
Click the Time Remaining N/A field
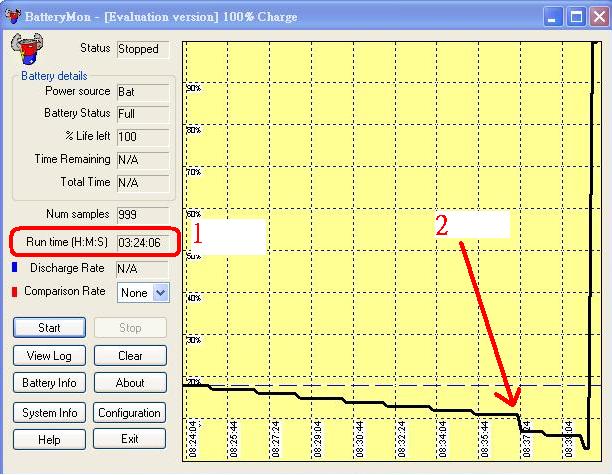143,160
